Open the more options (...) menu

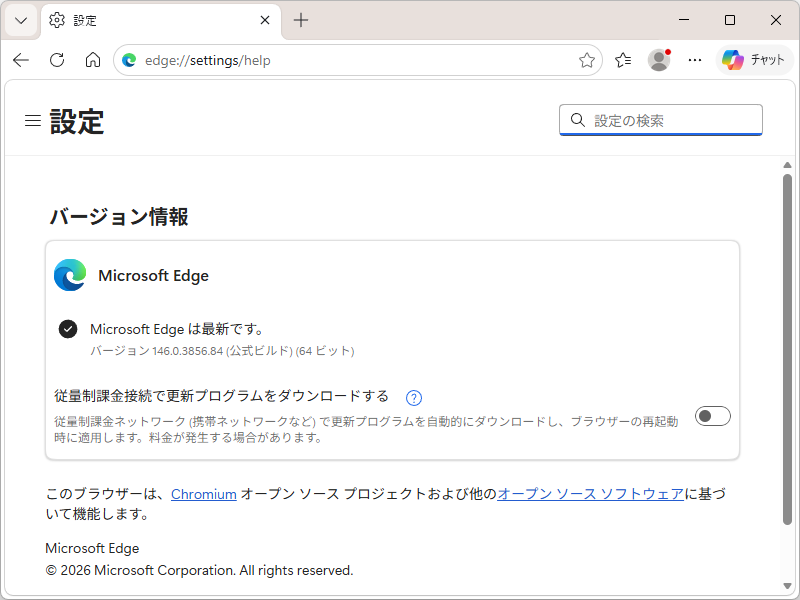695,60
